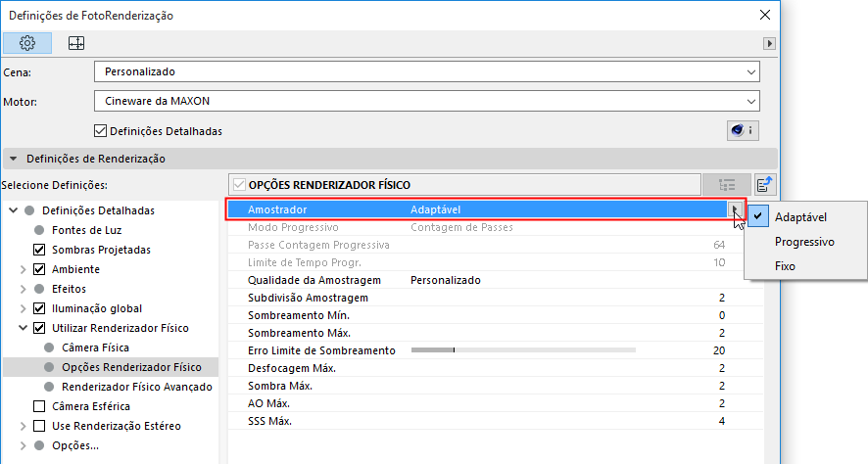
Task: Open the Motor dropdown
Action: coord(427,101)
